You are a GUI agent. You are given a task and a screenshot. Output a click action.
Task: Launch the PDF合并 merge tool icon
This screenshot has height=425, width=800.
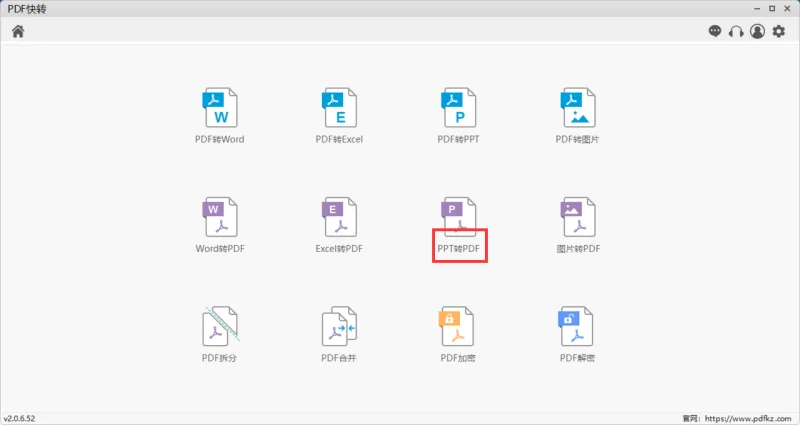[x=339, y=326]
